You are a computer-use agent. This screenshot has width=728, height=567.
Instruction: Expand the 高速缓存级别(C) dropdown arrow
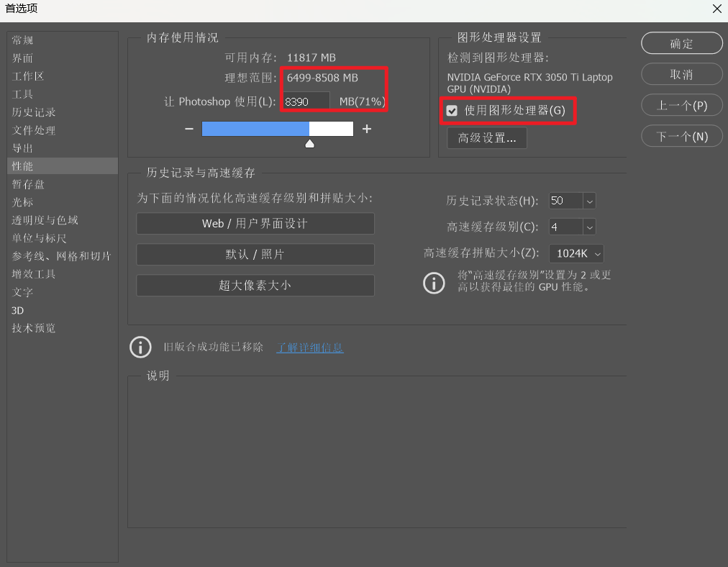tap(590, 227)
